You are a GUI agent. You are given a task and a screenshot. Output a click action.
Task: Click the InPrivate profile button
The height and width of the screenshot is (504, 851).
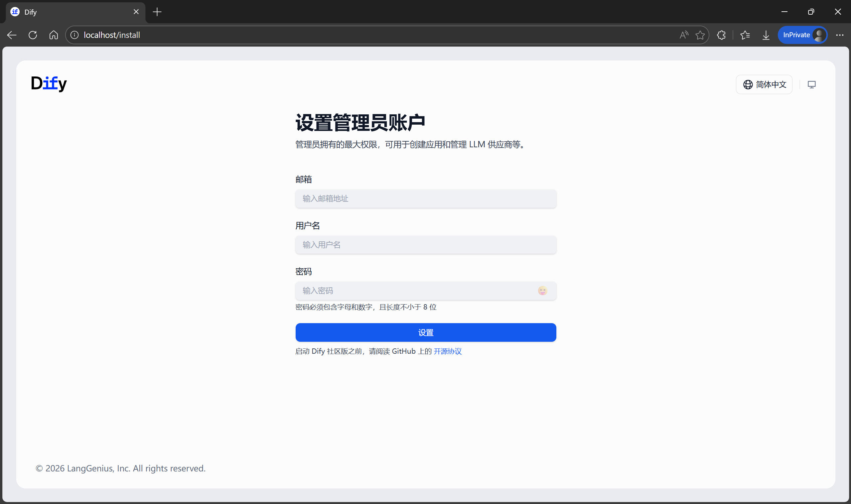(802, 35)
